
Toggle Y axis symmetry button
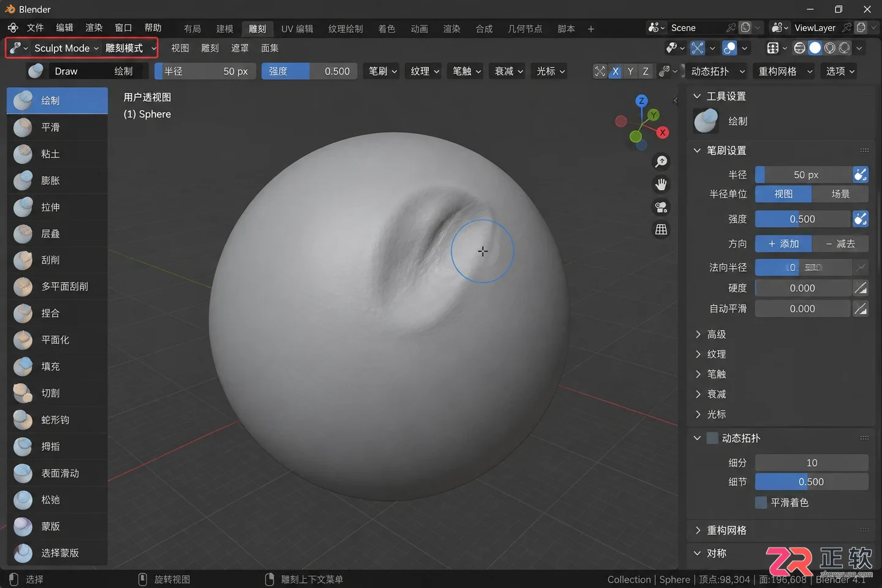pyautogui.click(x=630, y=72)
